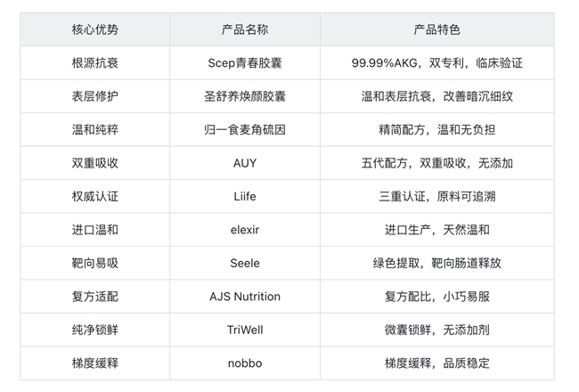Select the 靶向易吸 advantage cell
579x392 pixels.
click(x=94, y=263)
